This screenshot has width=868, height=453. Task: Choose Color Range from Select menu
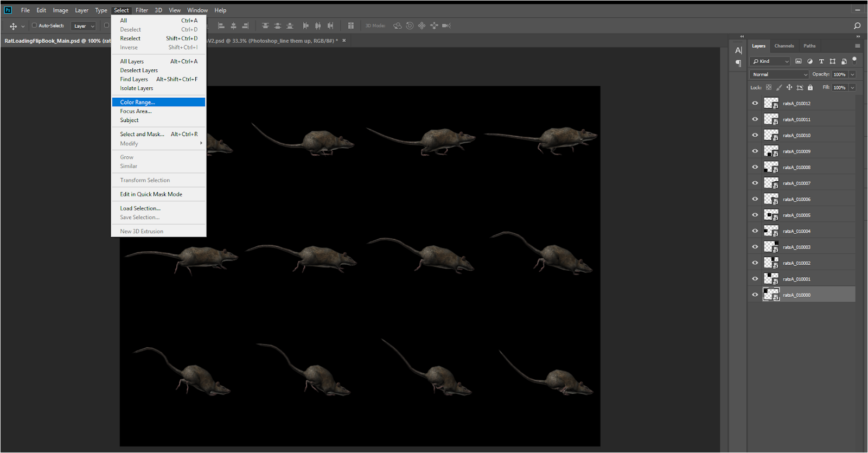pos(137,102)
